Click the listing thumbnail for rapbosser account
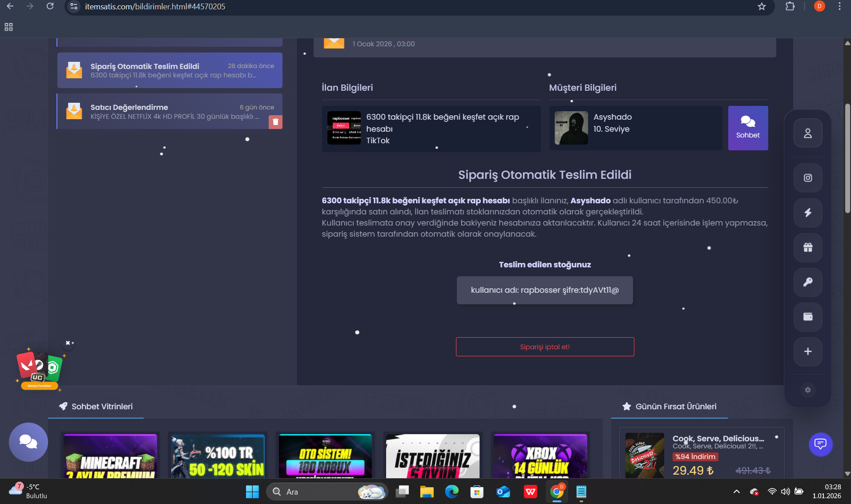 point(344,128)
